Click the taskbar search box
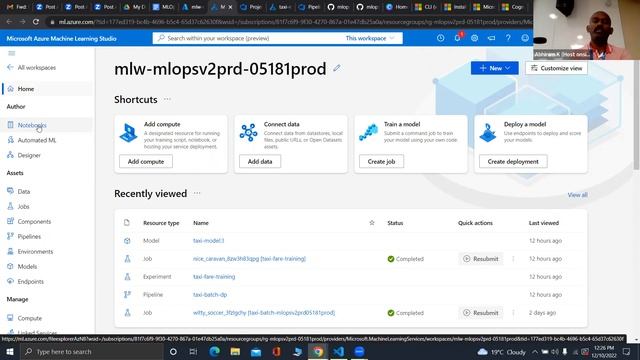640x360 pixels. [x=91, y=351]
